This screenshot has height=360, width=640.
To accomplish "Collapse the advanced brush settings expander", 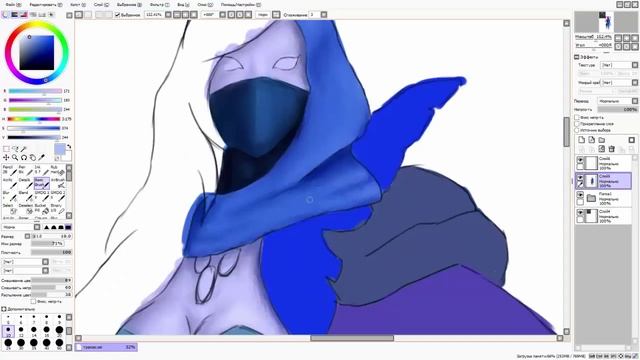I will (4, 309).
